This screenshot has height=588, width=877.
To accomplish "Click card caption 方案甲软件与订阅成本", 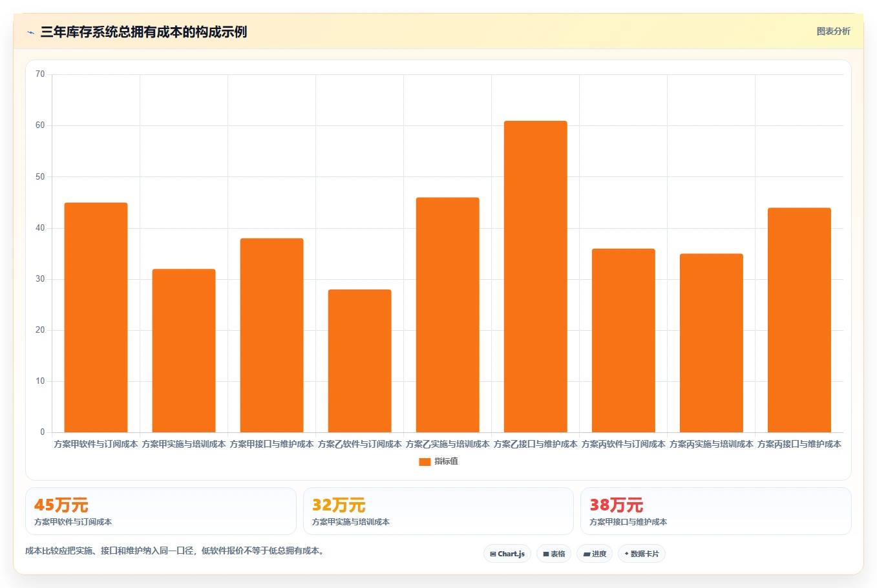I will [73, 522].
